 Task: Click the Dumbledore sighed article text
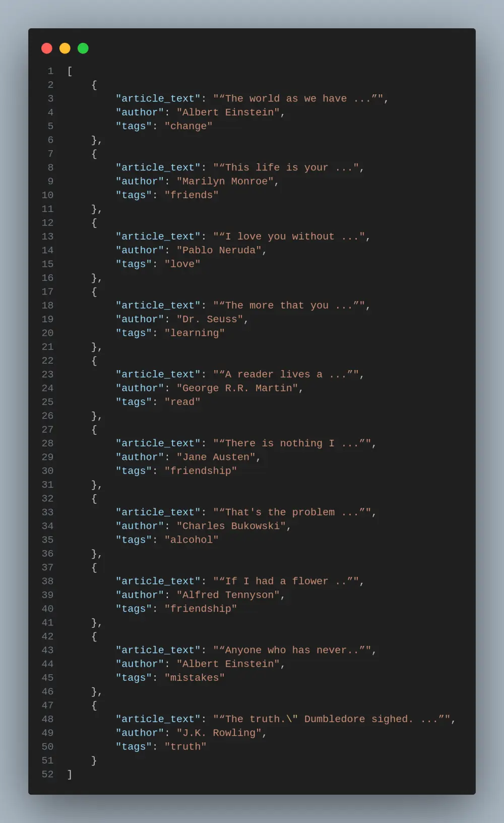point(334,719)
